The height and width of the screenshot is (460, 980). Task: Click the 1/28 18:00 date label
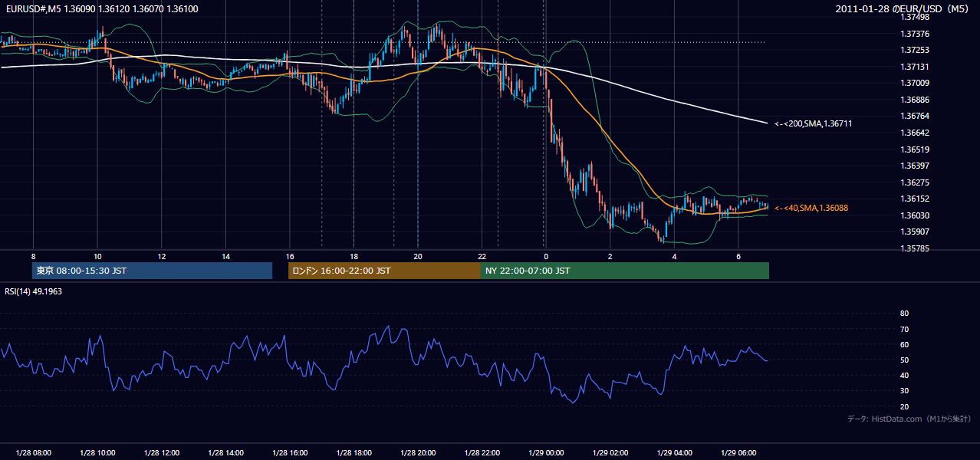click(x=354, y=453)
